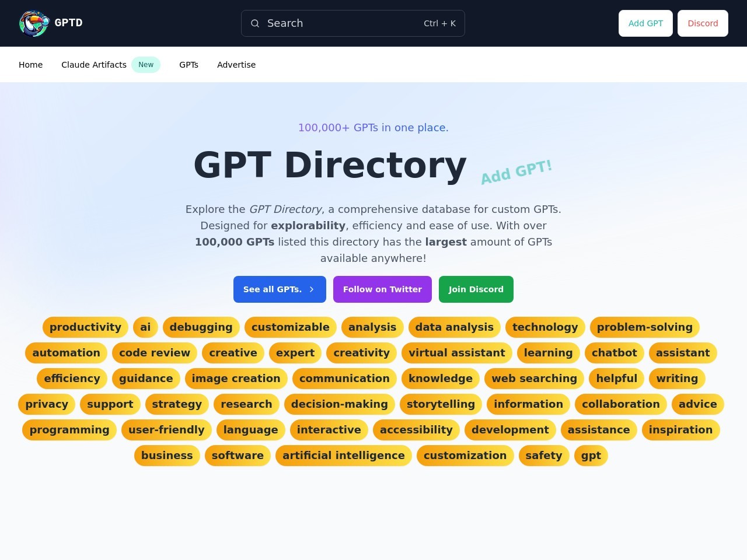Choose the privacy tag
This screenshot has width=747, height=560.
pos(47,404)
